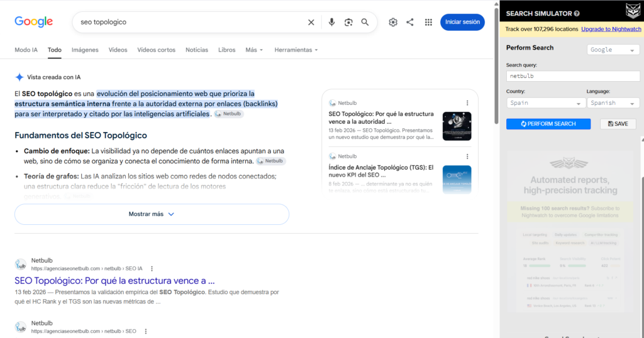Image resolution: width=644 pixels, height=338 pixels.
Task: Switch to Libros tab
Action: coord(226,50)
